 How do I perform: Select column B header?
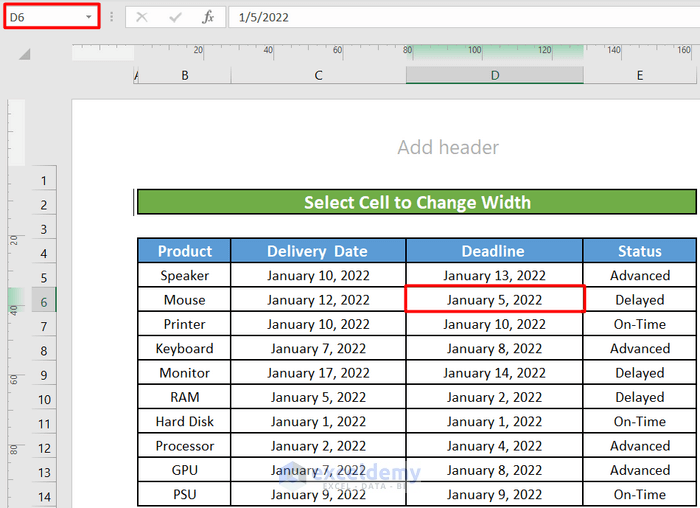[185, 75]
